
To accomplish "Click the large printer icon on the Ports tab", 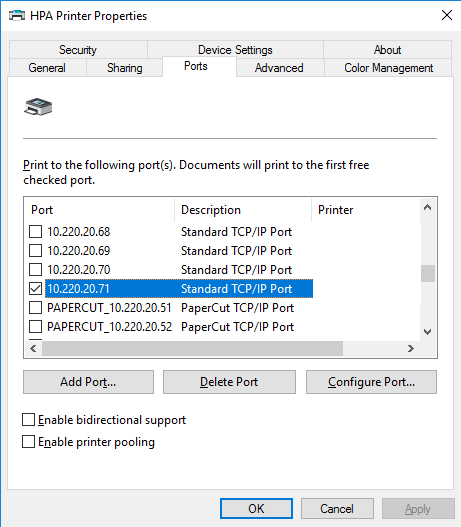I will pyautogui.click(x=38, y=107).
